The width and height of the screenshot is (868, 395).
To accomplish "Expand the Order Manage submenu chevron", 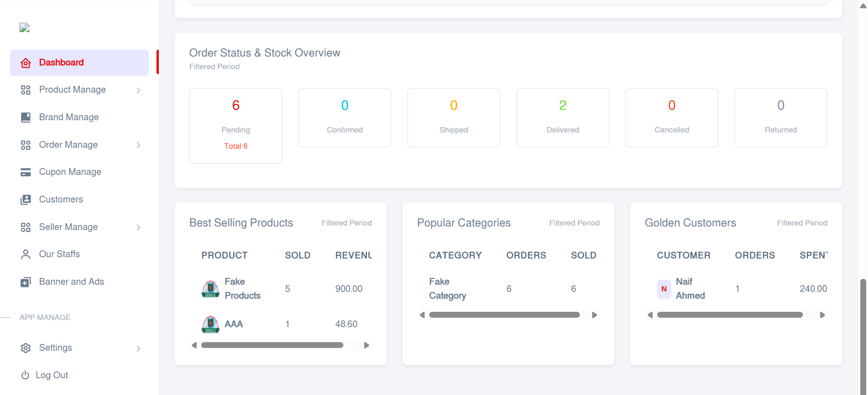I will [138, 145].
